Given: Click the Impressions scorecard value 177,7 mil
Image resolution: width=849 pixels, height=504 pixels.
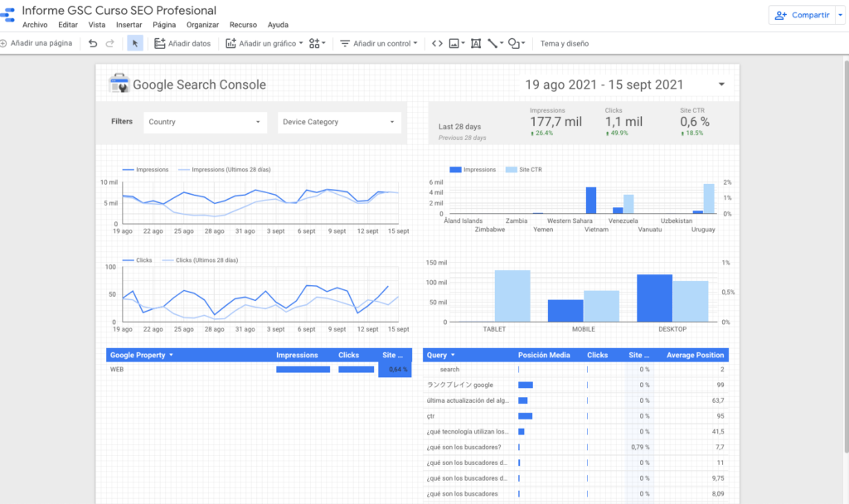Looking at the screenshot, I should tap(555, 122).
